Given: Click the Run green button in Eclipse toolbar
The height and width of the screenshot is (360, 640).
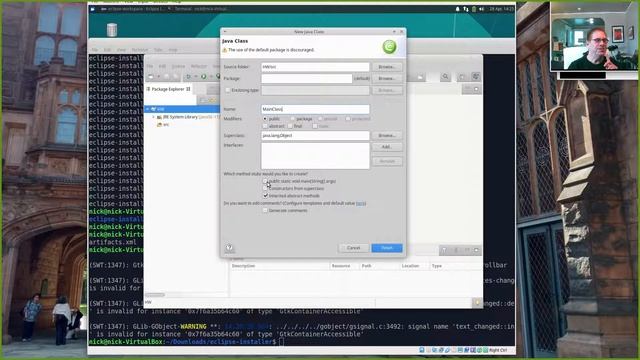Looking at the screenshot, I should (x=203, y=77).
